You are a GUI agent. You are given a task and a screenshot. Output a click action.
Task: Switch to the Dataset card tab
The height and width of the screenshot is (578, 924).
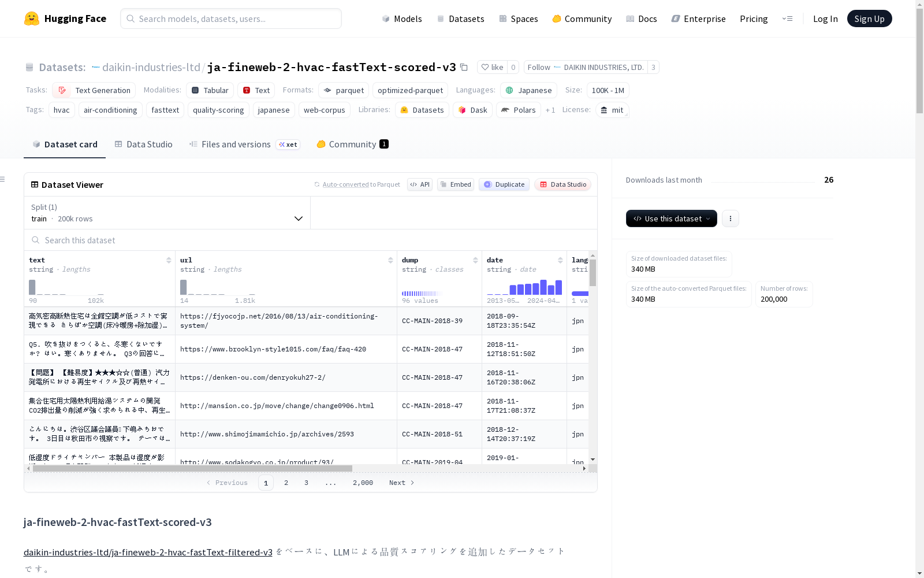click(65, 144)
